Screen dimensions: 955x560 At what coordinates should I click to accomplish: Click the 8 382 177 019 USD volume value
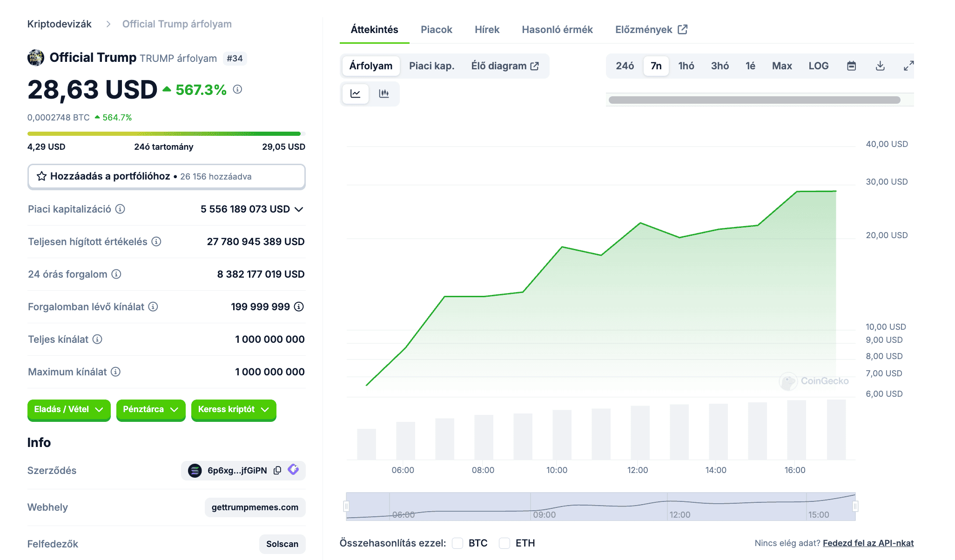click(x=261, y=274)
